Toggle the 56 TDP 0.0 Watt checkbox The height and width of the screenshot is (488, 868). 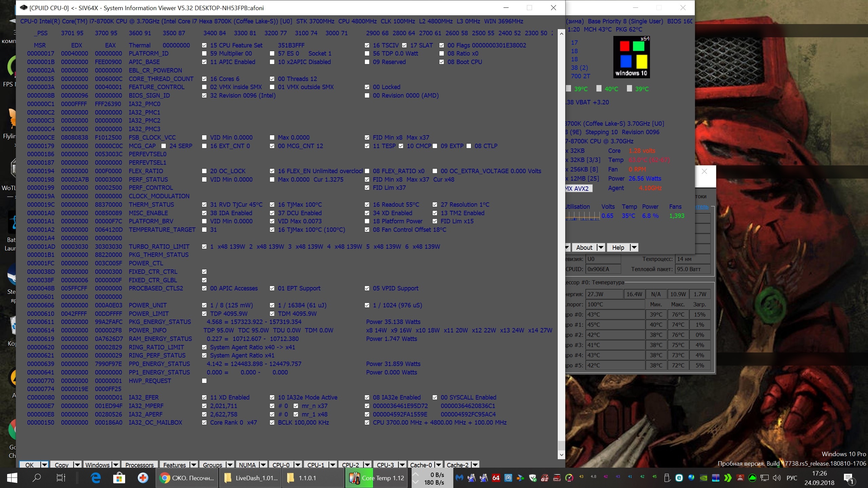click(x=367, y=54)
